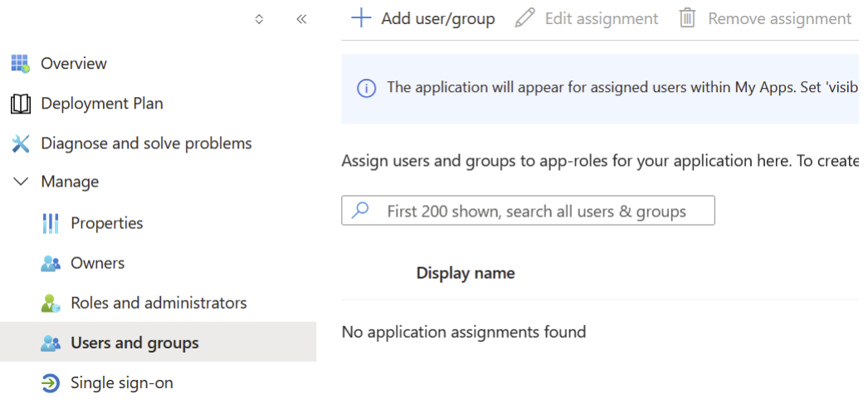Click the Edit assignment button
Screen dimensions: 868x404
587,18
